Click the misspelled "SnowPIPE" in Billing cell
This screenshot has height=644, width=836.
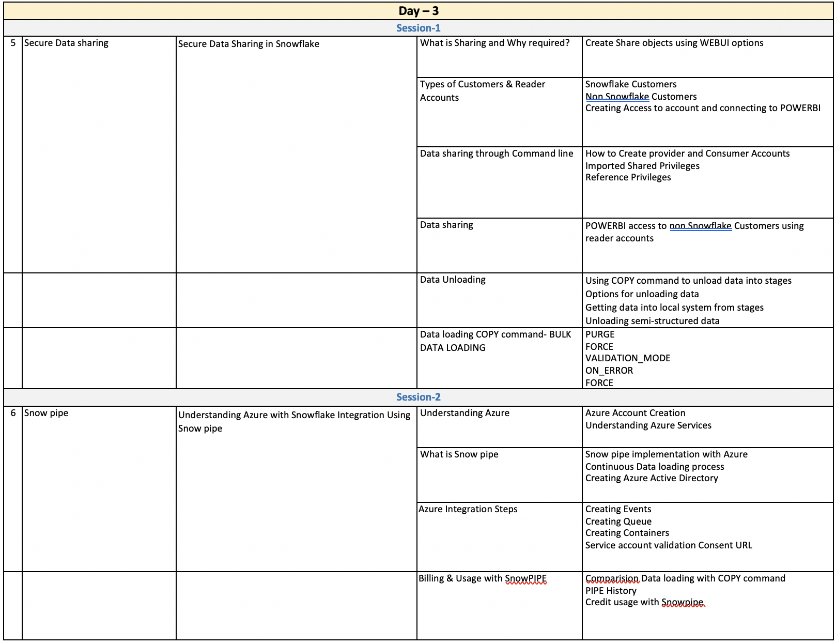tap(525, 578)
